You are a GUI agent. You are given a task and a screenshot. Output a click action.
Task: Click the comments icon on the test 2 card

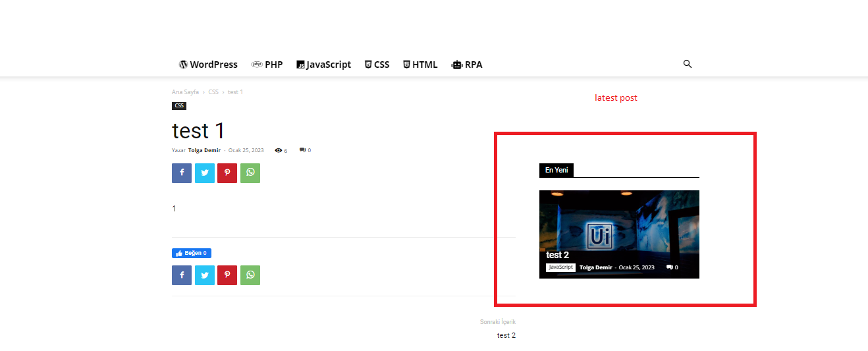(670, 267)
